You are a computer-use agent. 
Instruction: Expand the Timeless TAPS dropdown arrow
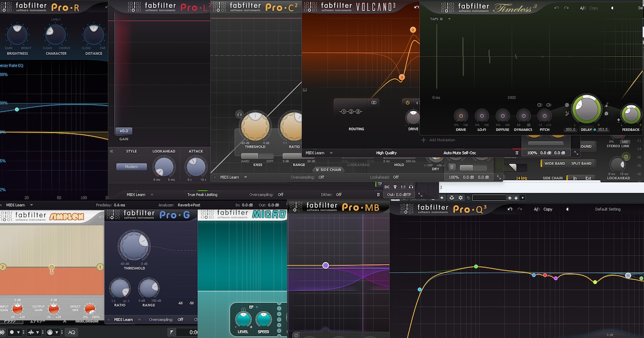[449, 19]
